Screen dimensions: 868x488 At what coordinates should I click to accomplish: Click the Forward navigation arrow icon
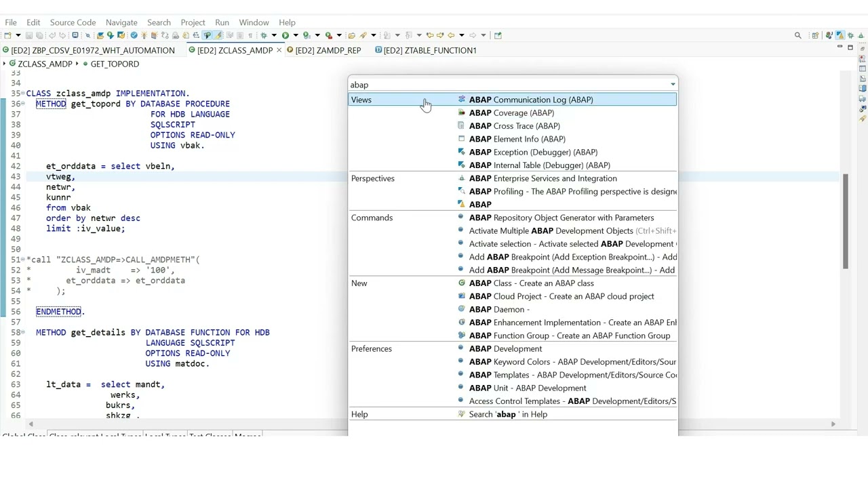(x=473, y=35)
